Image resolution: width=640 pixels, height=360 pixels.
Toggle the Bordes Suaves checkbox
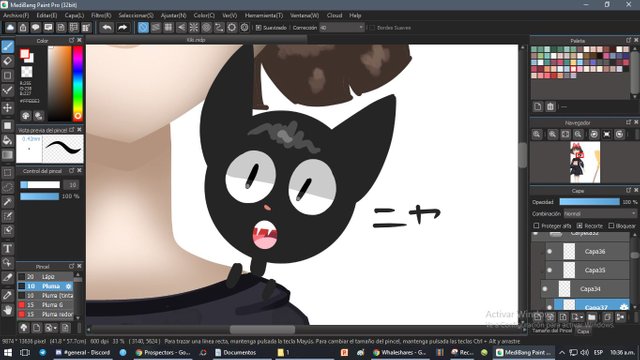[x=372, y=28]
